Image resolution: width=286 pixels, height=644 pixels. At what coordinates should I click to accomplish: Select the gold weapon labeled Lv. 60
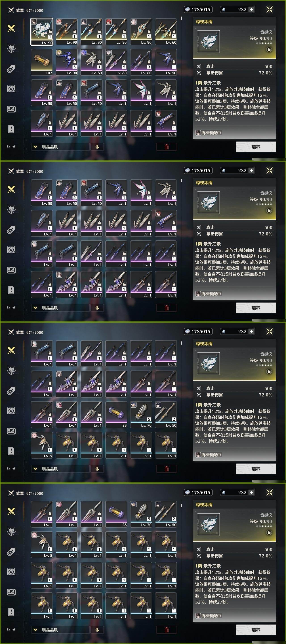(166, 32)
